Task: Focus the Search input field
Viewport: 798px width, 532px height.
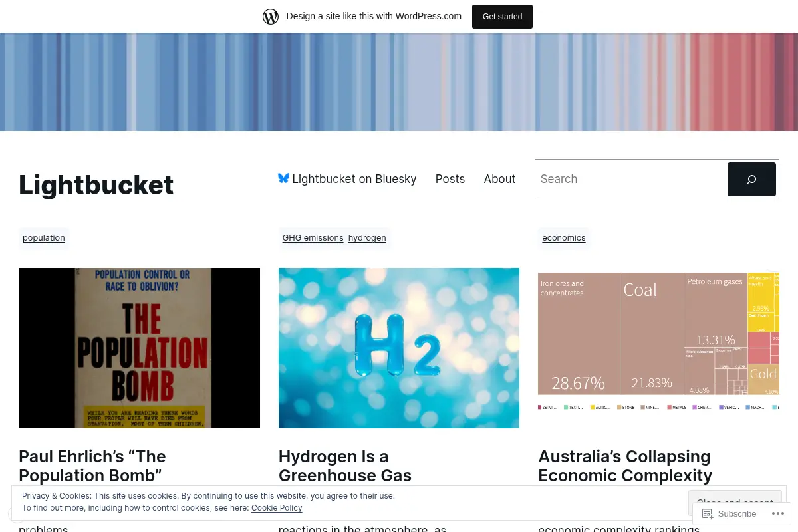Action: tap(632, 179)
